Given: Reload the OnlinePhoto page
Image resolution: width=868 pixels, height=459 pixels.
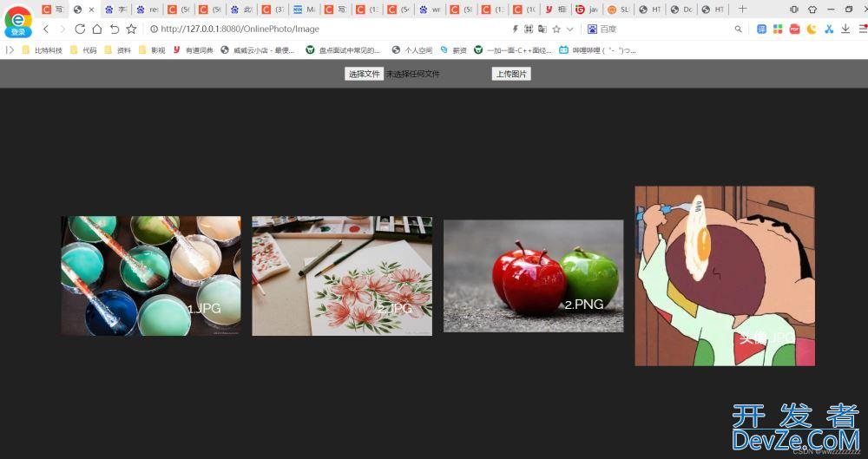Looking at the screenshot, I should pyautogui.click(x=80, y=29).
